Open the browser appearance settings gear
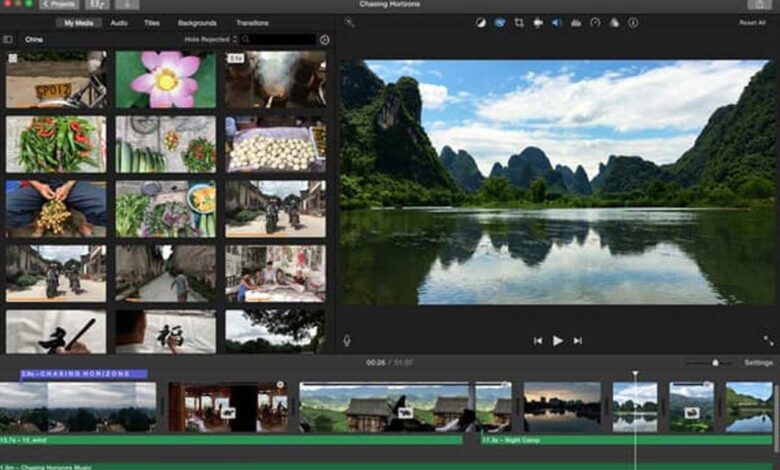 point(324,39)
